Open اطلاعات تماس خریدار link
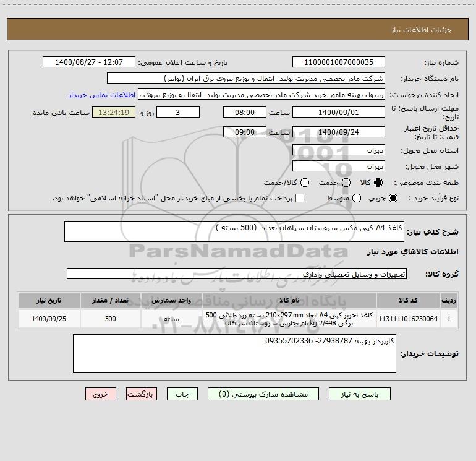This screenshot has height=461, width=476. click(102, 95)
